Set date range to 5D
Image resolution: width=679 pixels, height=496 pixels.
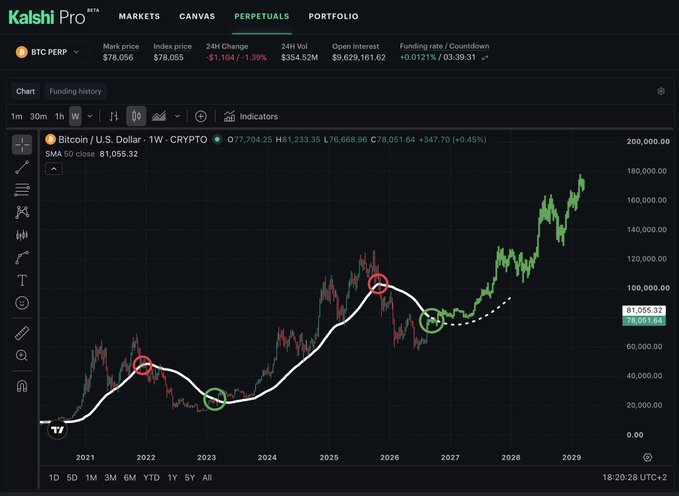click(72, 477)
